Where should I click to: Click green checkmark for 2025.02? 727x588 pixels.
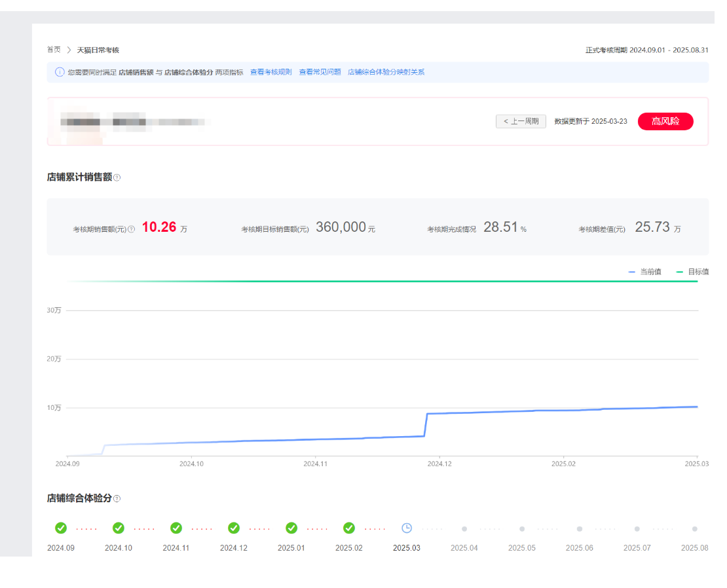coord(349,528)
